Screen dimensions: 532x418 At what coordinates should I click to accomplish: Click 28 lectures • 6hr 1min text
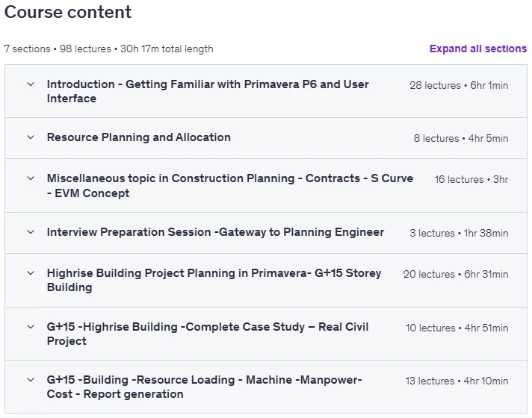459,85
